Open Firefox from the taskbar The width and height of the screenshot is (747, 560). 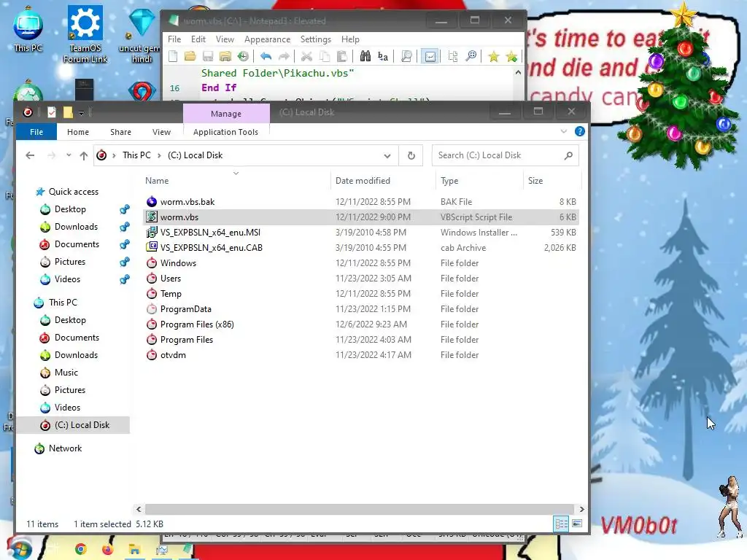pos(108,549)
